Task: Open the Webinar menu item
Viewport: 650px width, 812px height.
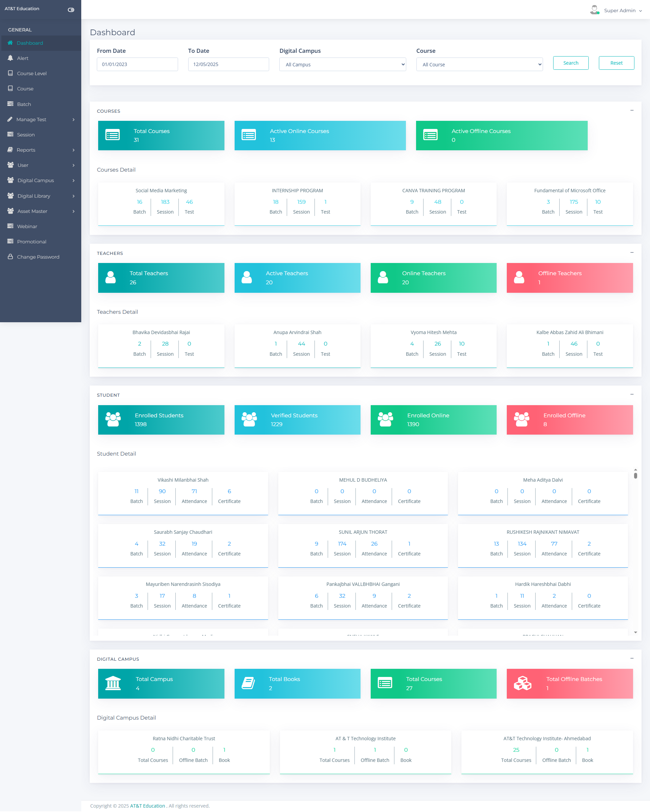Action: pos(27,226)
